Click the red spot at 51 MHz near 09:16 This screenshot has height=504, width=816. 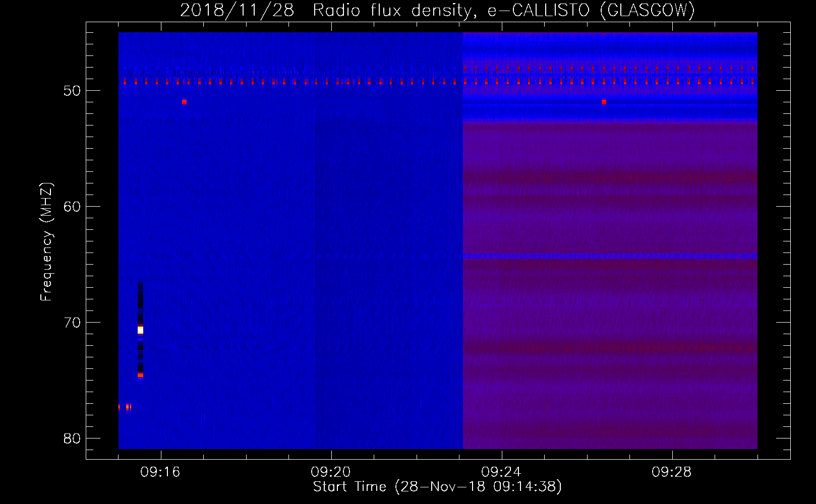point(184,102)
